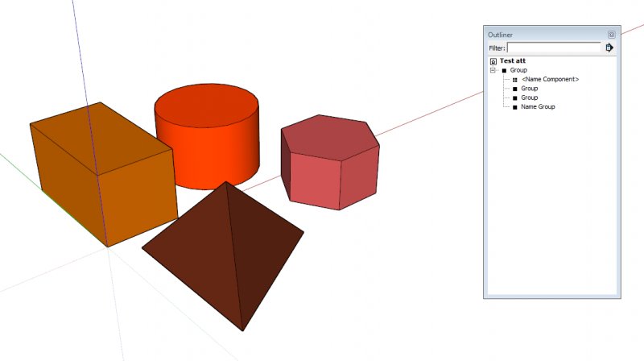Select the parent Group row under Test att
This screenshot has width=644, height=361.
click(x=518, y=70)
